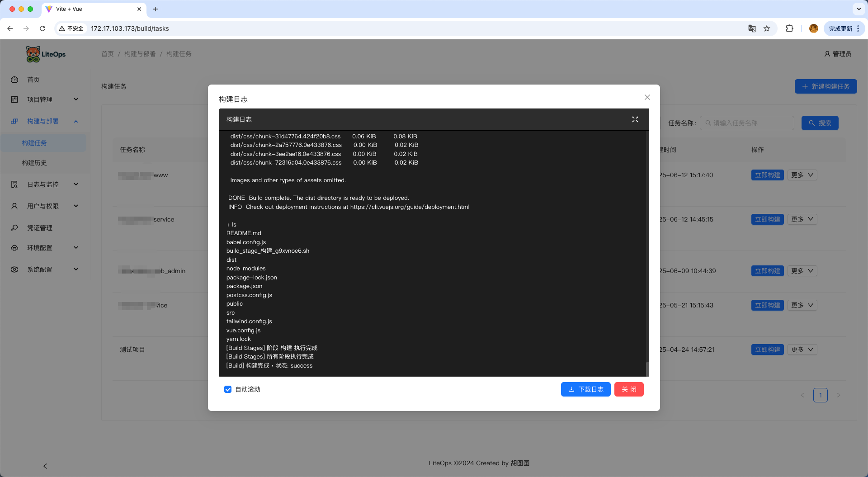Viewport: 868px width, 477px height.
Task: Click the LiteOps logo
Action: point(46,54)
